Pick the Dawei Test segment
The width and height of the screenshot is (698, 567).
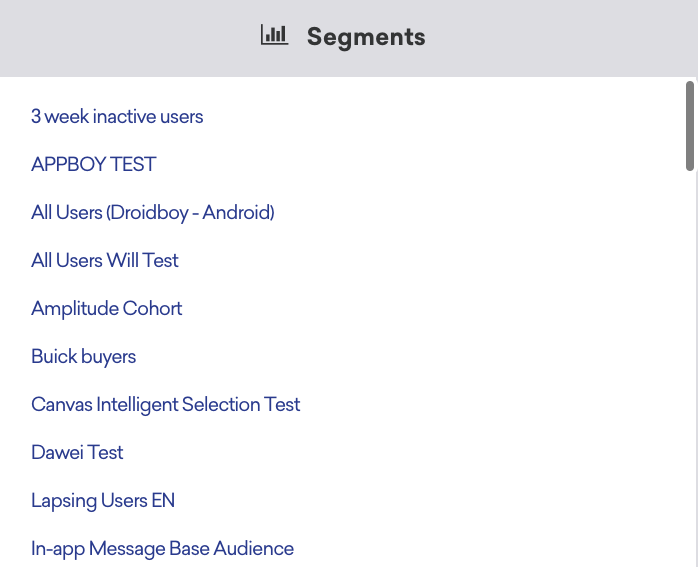(77, 453)
